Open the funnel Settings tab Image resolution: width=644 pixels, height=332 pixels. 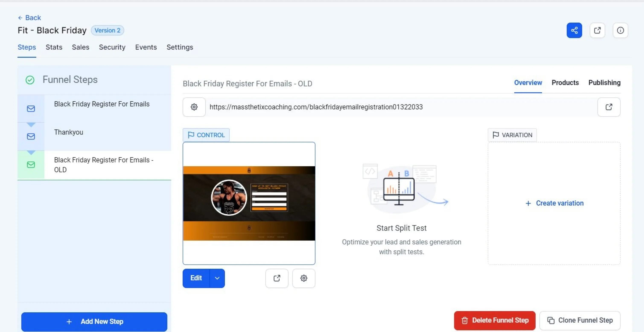click(x=180, y=47)
